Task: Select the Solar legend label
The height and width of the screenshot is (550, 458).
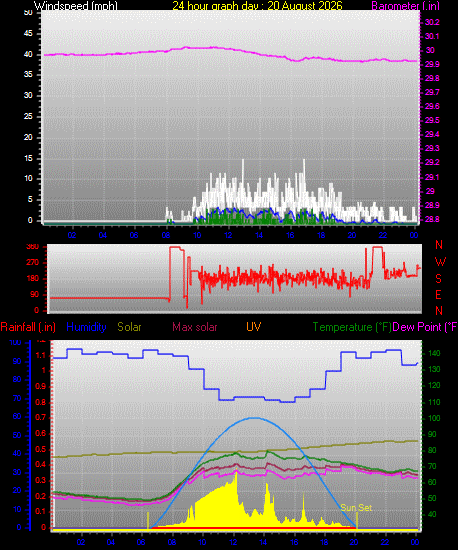Action: coord(129,327)
